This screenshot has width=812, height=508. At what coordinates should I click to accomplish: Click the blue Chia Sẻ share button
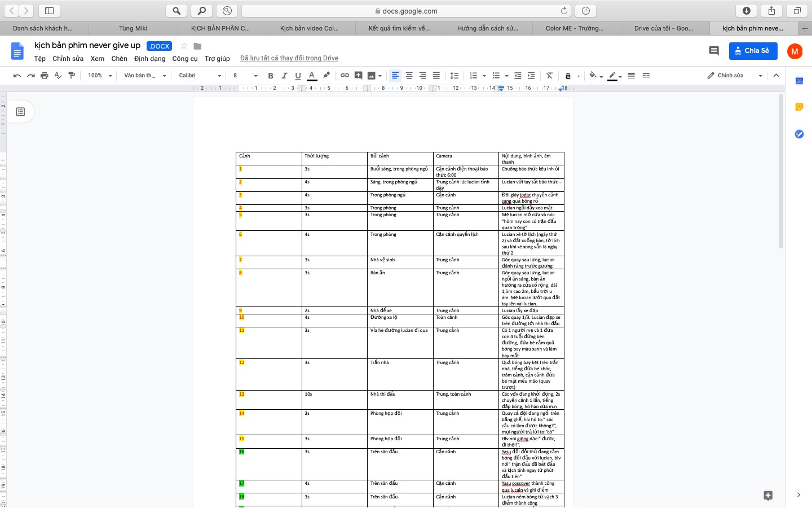pyautogui.click(x=753, y=51)
